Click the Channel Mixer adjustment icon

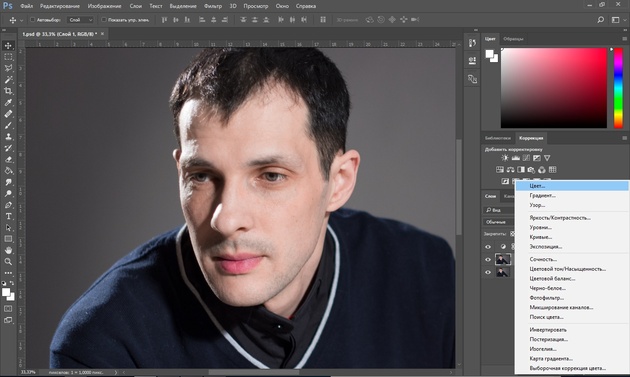(x=542, y=170)
